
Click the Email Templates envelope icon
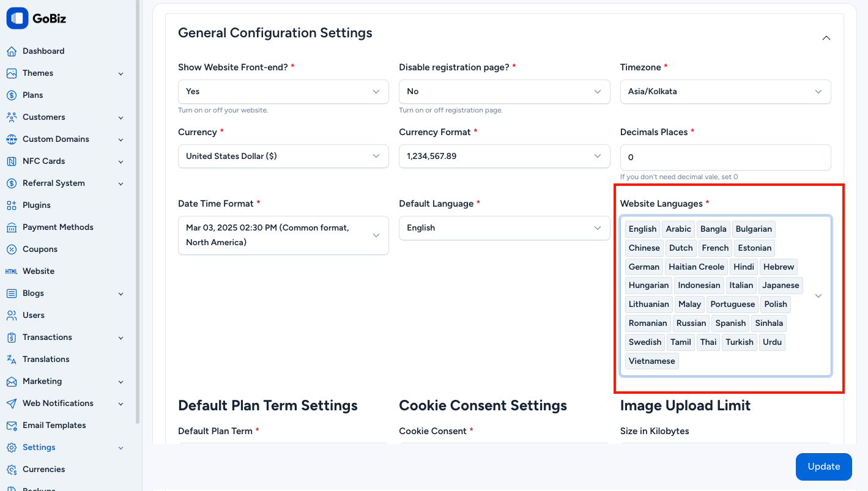12,426
